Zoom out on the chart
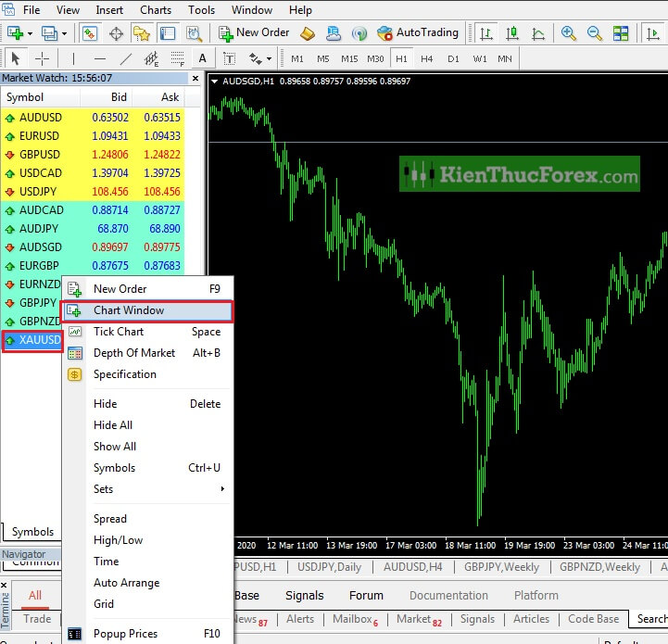 pos(594,32)
